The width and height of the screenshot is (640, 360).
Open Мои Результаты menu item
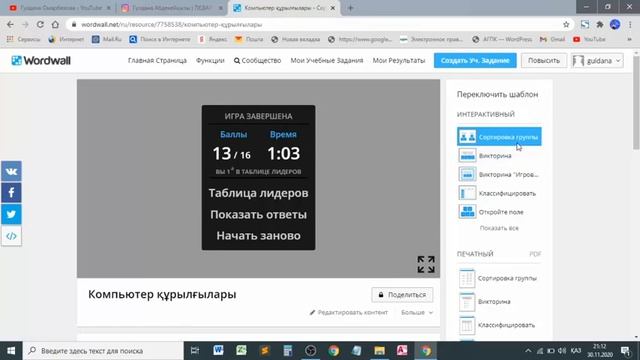pyautogui.click(x=399, y=60)
